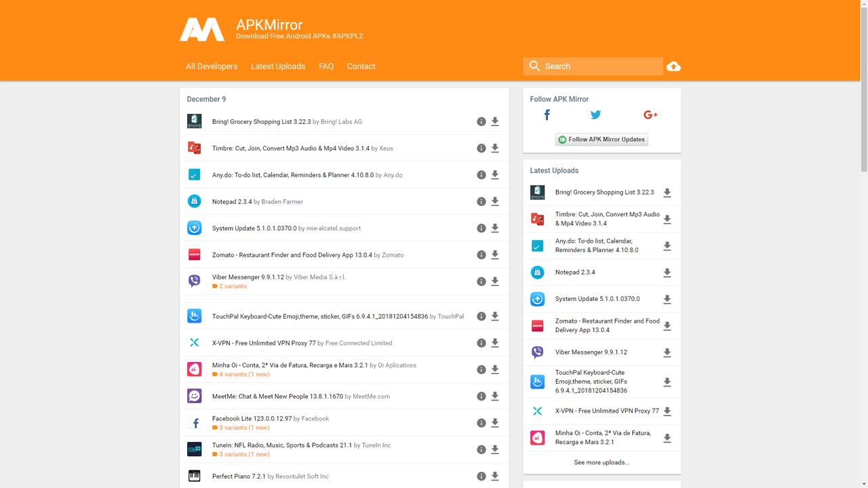The height and width of the screenshot is (488, 868).
Task: Download Any.do 4.10.8.0 from main list
Action: pyautogui.click(x=495, y=175)
